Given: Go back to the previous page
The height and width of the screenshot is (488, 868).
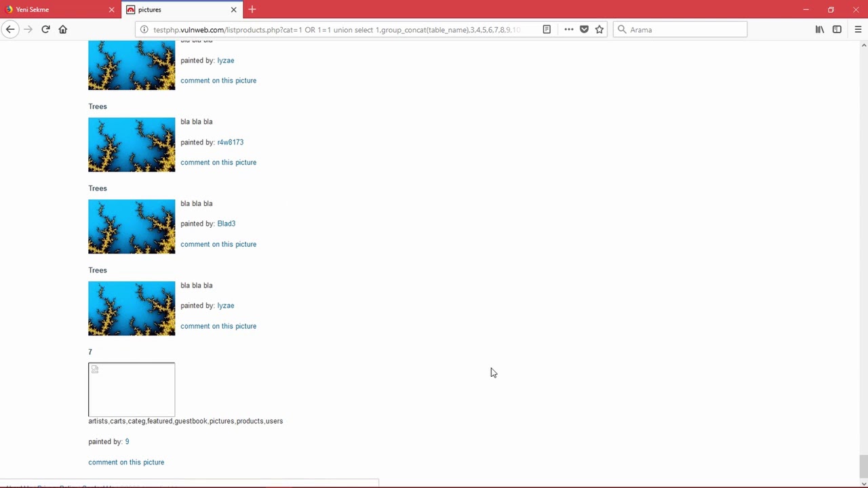Looking at the screenshot, I should pos(10,29).
